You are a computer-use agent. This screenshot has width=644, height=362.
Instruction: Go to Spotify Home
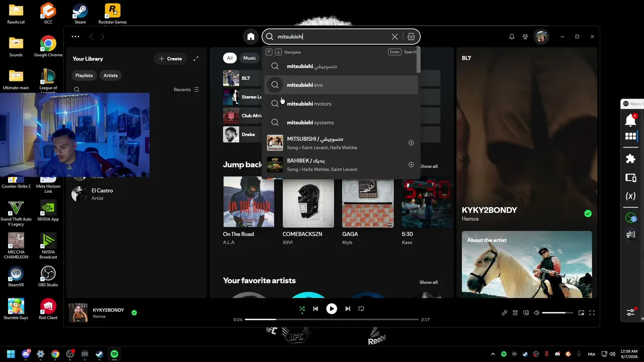tap(251, 37)
